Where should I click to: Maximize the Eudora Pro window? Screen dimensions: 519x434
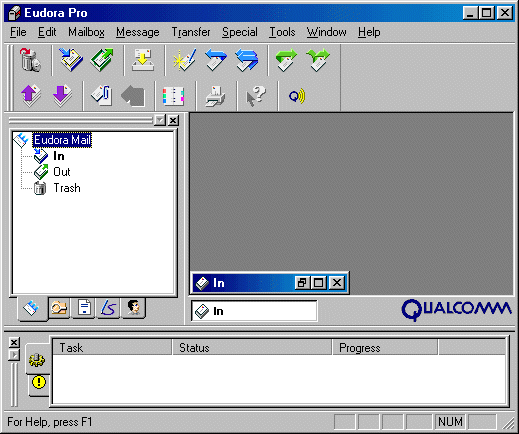[486, 13]
